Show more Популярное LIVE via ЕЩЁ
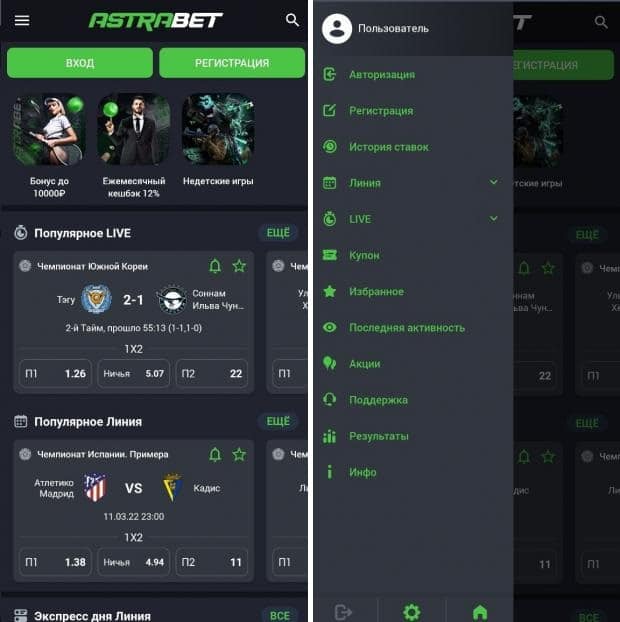Viewport: 620px width, 622px height. (x=278, y=233)
